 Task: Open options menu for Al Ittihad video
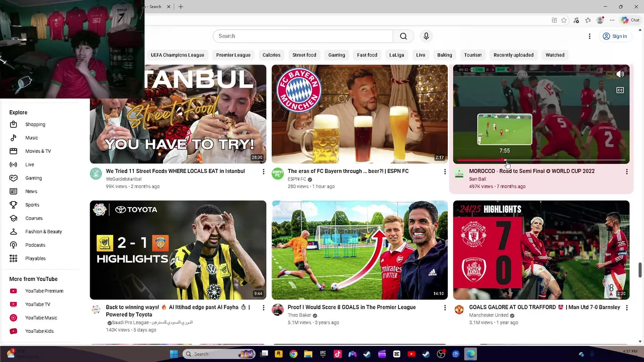point(263,308)
